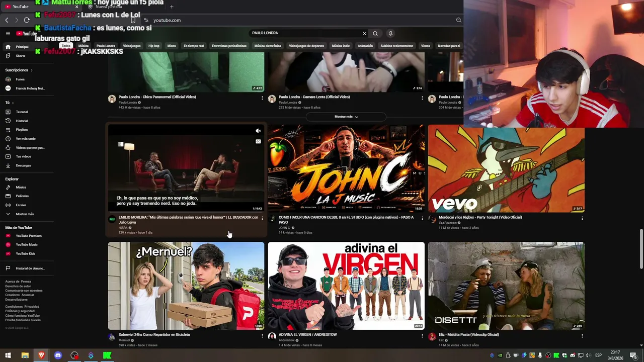Image resolution: width=644 pixels, height=362 pixels.
Task: Open Windows Start menu
Action: (8, 355)
